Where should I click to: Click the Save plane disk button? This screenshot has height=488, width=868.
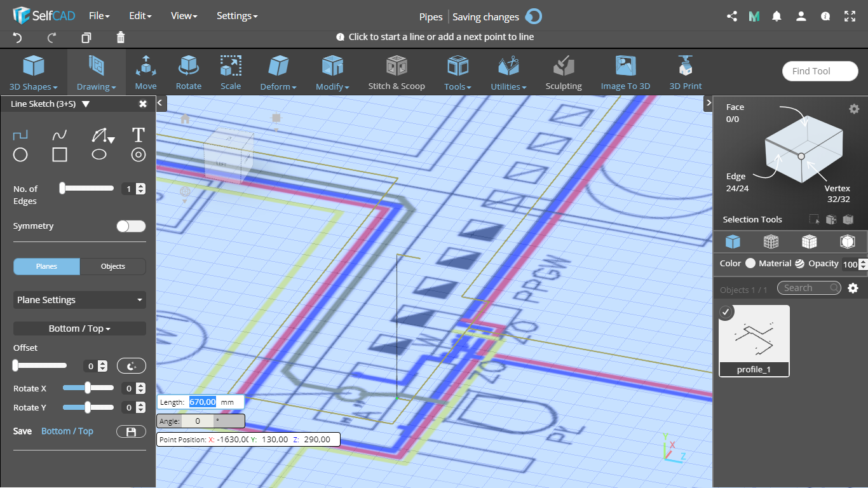132,431
